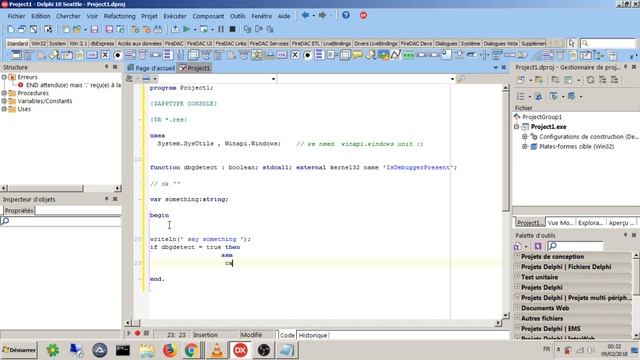640x360 pixels.
Task: Click the editor vertical scrollbar down arrow
Action: [506, 315]
